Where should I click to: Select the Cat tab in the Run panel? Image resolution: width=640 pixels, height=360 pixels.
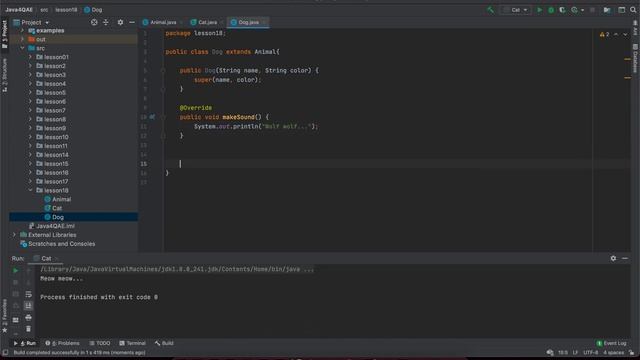click(x=46, y=258)
